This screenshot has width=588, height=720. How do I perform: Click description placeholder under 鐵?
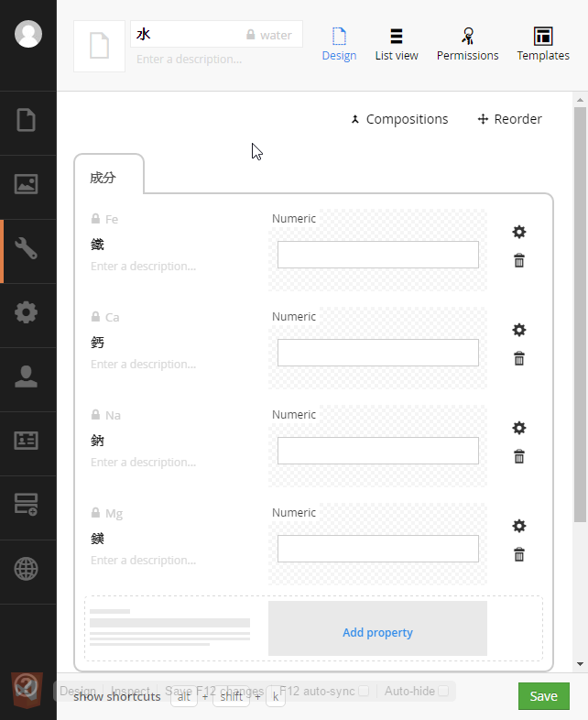[143, 267]
